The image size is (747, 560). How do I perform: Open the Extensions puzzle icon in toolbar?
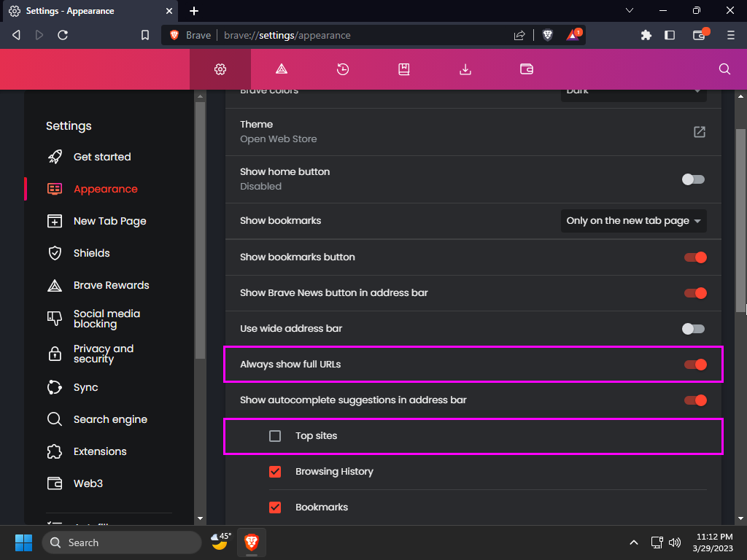pos(646,35)
